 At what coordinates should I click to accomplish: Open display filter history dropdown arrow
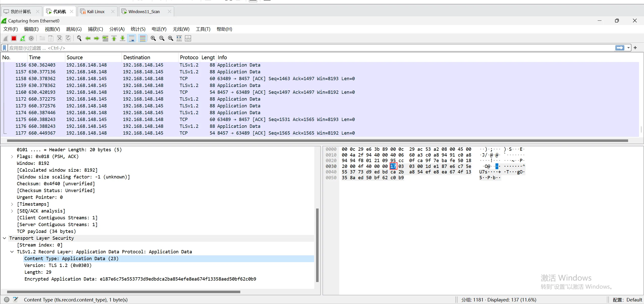tap(628, 48)
